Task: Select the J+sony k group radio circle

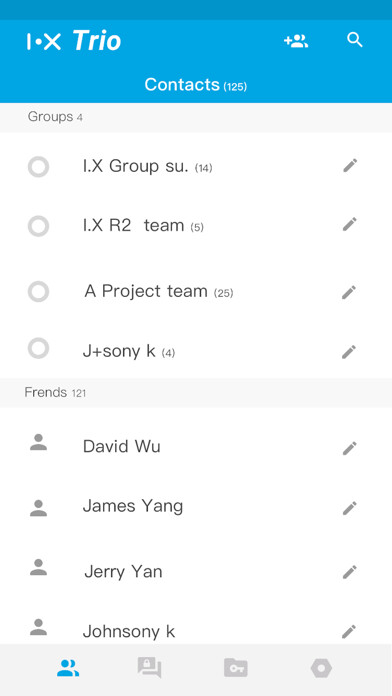Action: pyautogui.click(x=39, y=348)
